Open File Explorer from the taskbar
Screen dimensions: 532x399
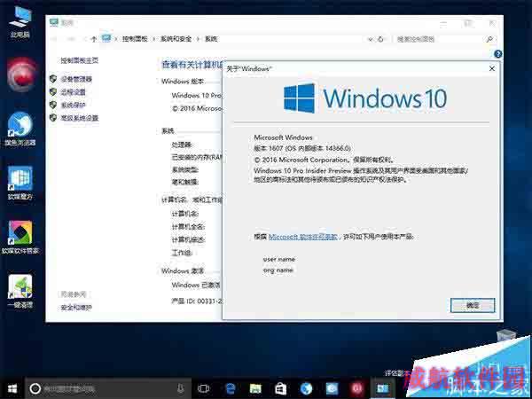pos(255,388)
